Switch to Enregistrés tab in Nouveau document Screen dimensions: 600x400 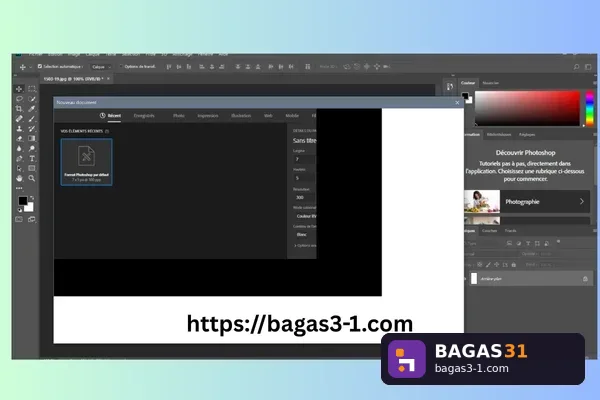click(144, 116)
